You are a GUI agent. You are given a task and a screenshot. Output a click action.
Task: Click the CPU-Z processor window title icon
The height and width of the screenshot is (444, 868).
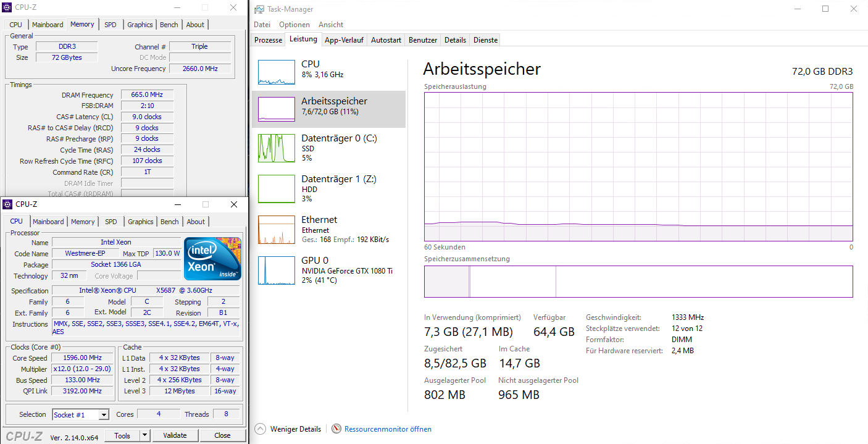coord(8,204)
